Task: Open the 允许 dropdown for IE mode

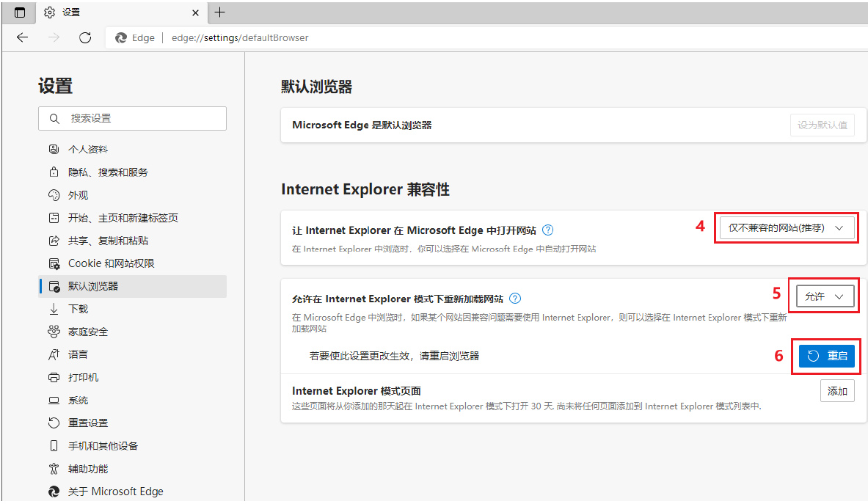Action: (824, 296)
